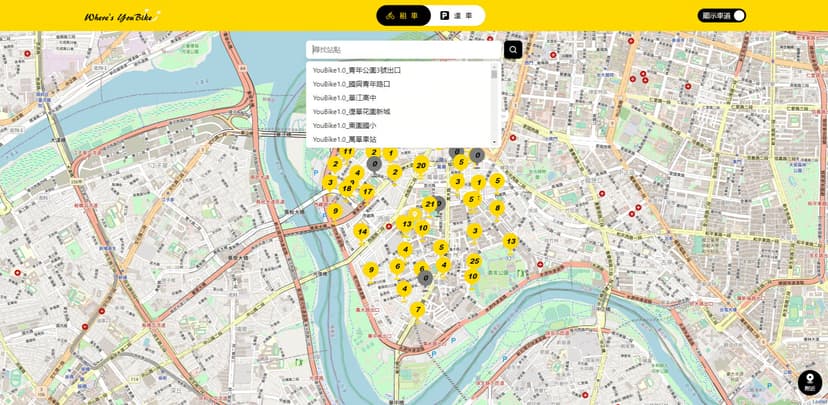This screenshot has height=405, width=828.
Task: Switch to 還車 return bike mode
Action: (457, 15)
